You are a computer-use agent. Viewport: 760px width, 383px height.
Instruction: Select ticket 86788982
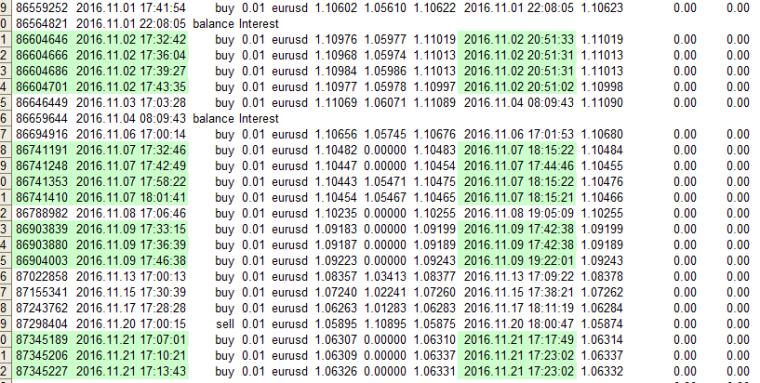click(42, 213)
